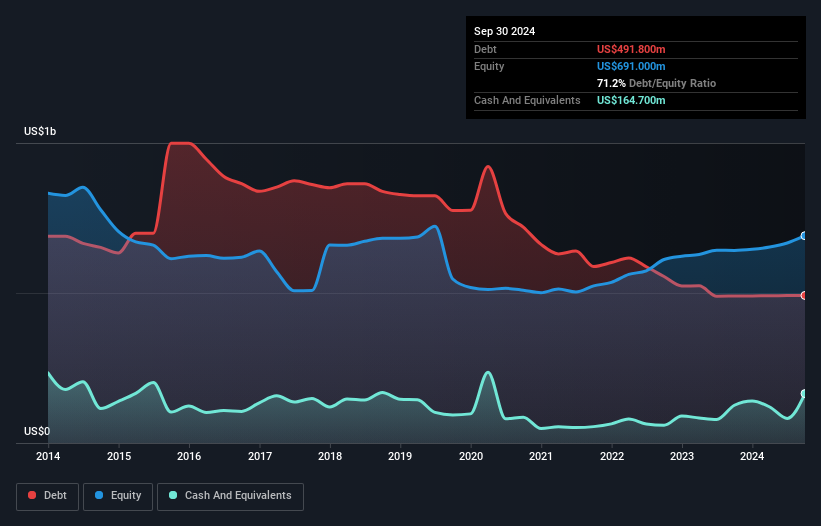Click the 2020 axis label

tap(471, 456)
